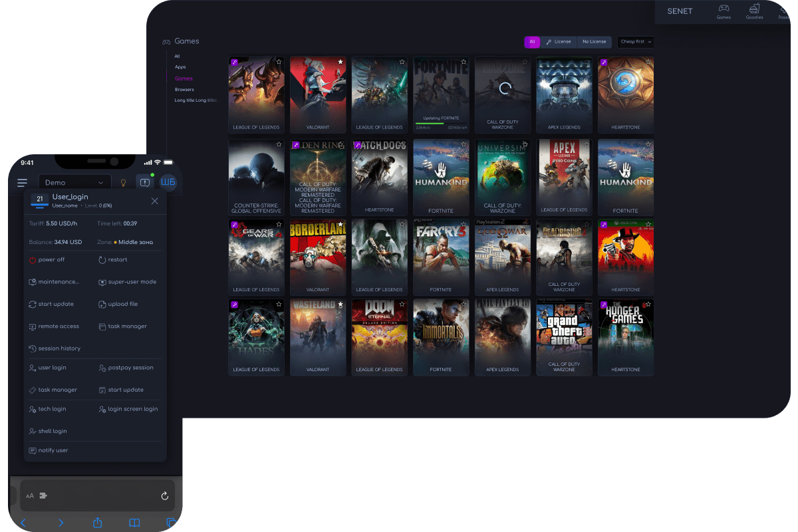Open the Immortals game card
This screenshot has height=532, width=798.
[x=441, y=337]
